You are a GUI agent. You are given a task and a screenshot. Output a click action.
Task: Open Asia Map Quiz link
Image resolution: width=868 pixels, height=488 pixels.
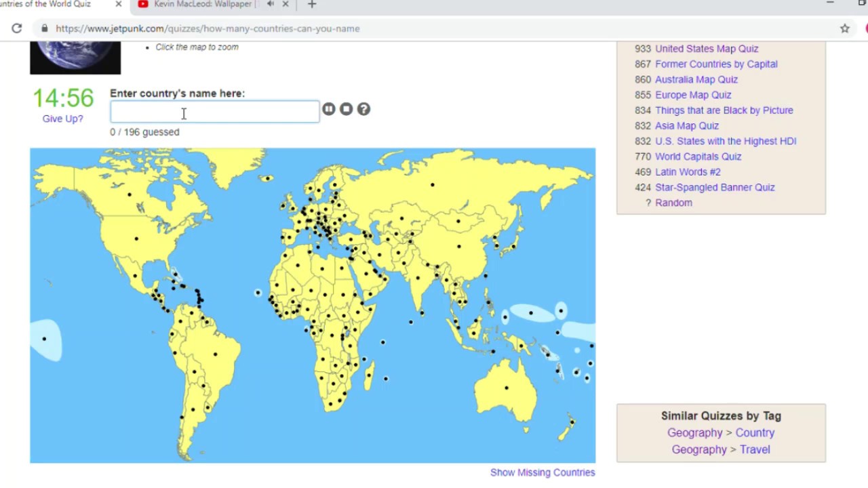[x=687, y=126]
